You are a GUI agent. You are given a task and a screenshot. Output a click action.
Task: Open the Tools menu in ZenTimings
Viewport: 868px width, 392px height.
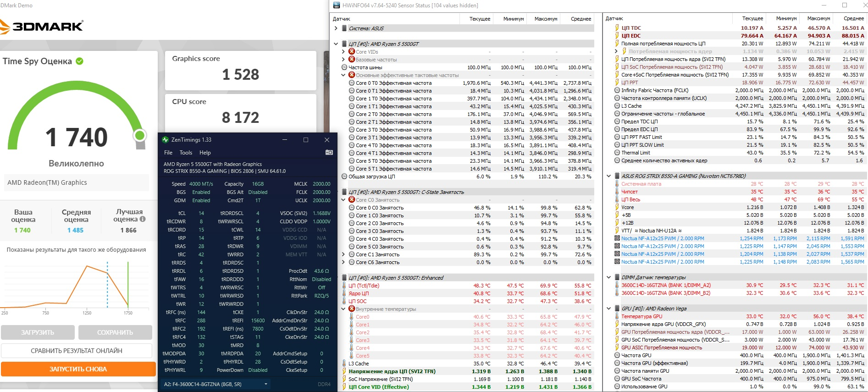tap(186, 153)
